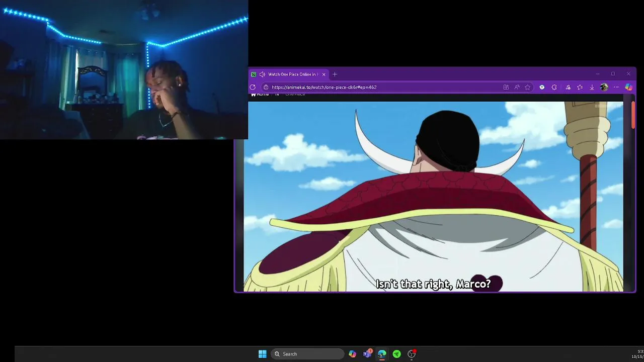Go to Home breadcrumb link

(x=260, y=95)
